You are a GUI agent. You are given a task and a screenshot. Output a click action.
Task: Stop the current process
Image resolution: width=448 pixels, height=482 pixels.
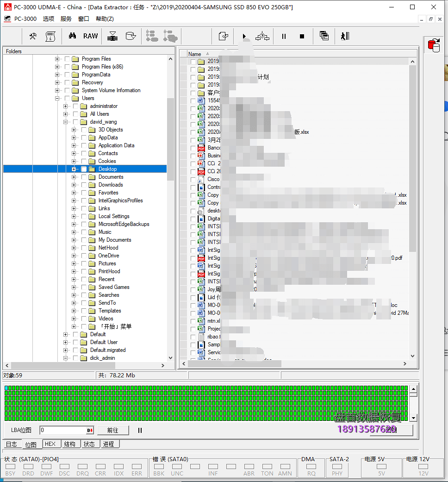pyautogui.click(x=302, y=36)
